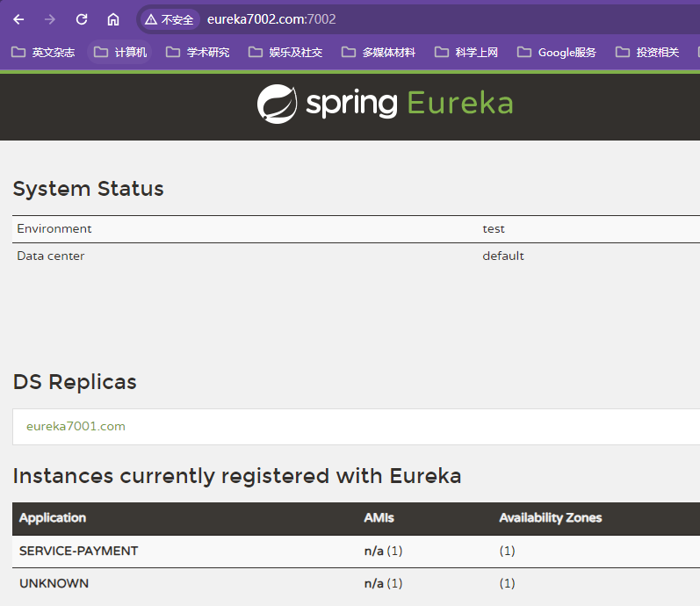
Task: Open the 计算机 bookmark folder
Action: (x=121, y=53)
